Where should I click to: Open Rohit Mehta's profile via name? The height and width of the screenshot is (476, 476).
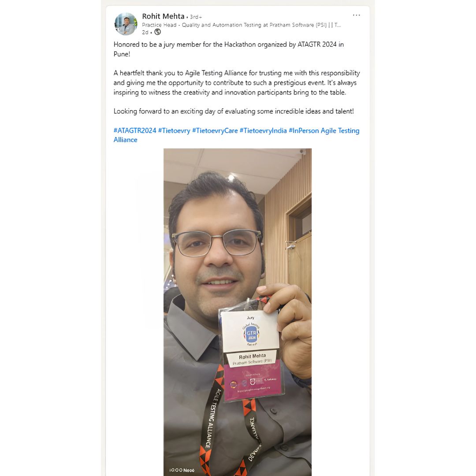(163, 16)
